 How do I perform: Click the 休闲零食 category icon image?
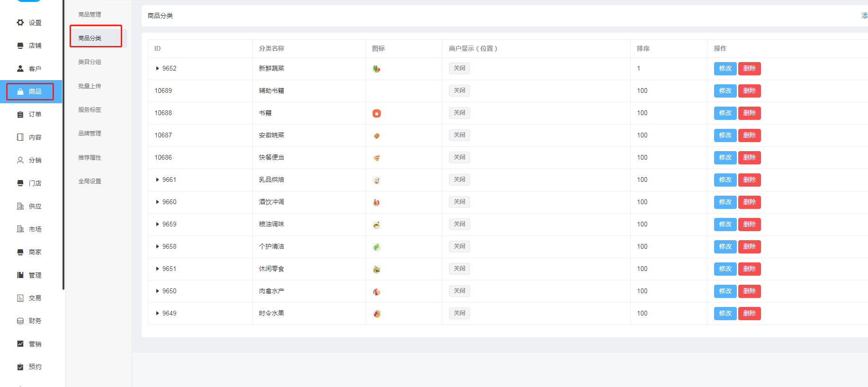tap(376, 269)
